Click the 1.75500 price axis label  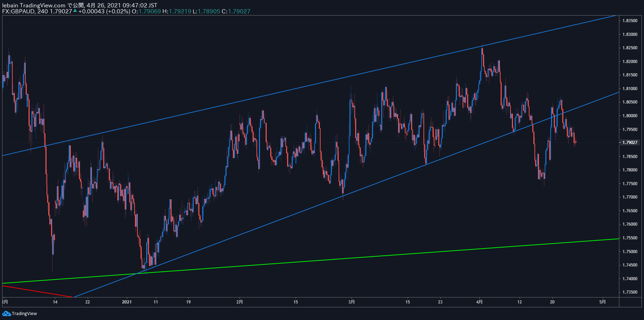630,238
